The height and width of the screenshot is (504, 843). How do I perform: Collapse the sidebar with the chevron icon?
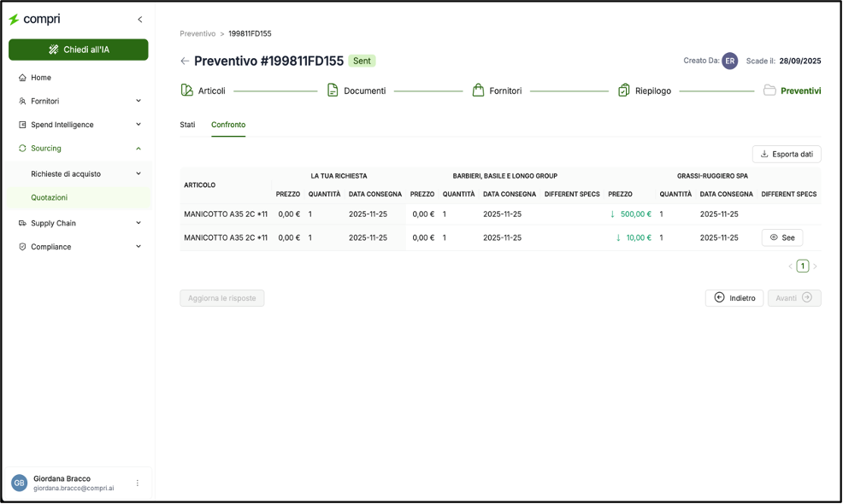click(140, 20)
